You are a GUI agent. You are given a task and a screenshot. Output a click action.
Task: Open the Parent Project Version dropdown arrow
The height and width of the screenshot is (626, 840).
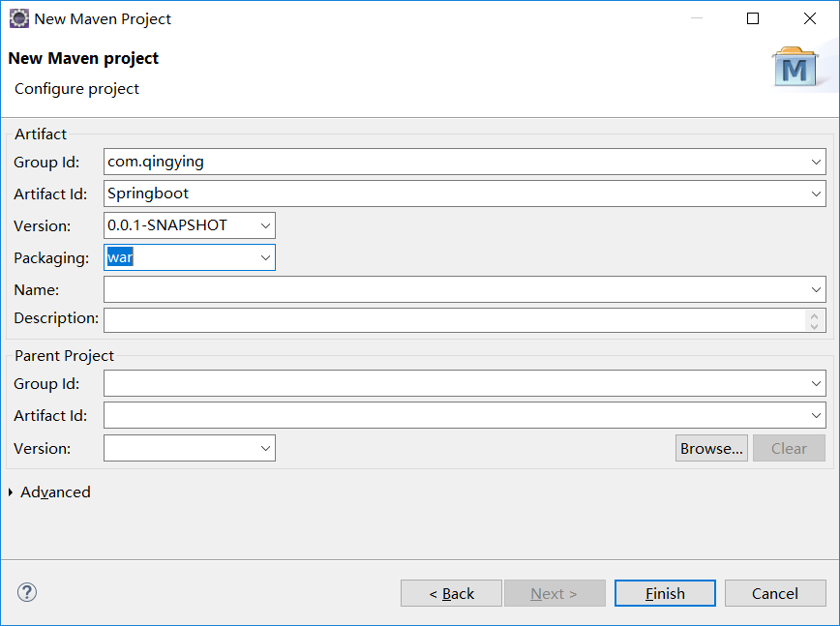point(265,448)
